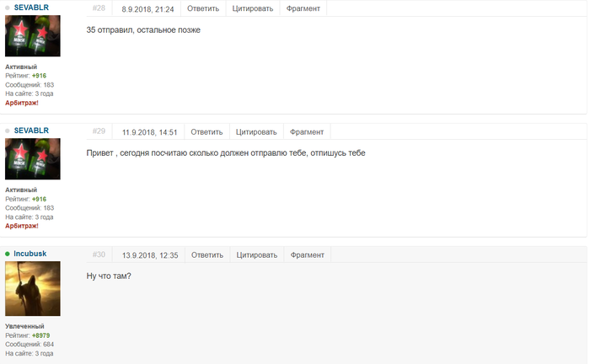Click rating +916 in post #28
The image size is (590, 364).
(x=39, y=76)
